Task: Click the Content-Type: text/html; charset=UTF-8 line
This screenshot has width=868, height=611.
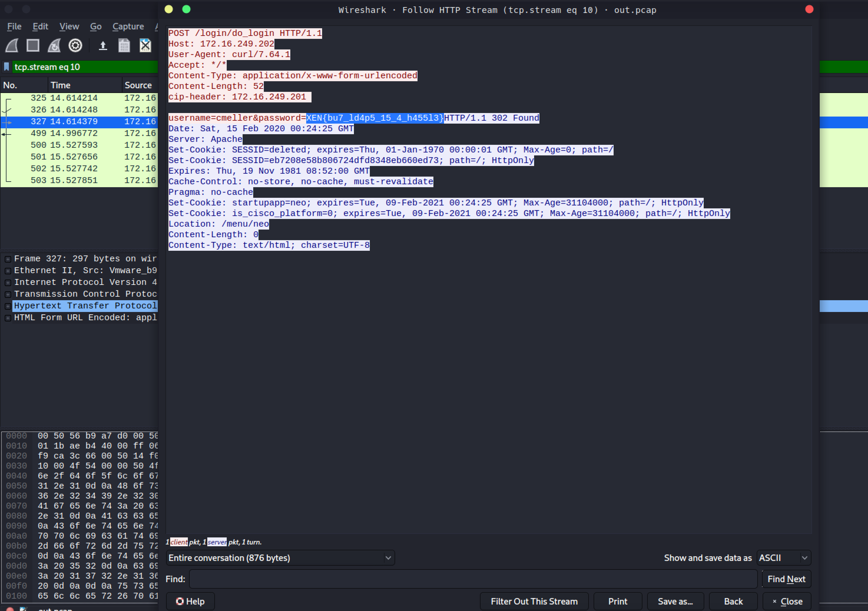Action: [269, 245]
